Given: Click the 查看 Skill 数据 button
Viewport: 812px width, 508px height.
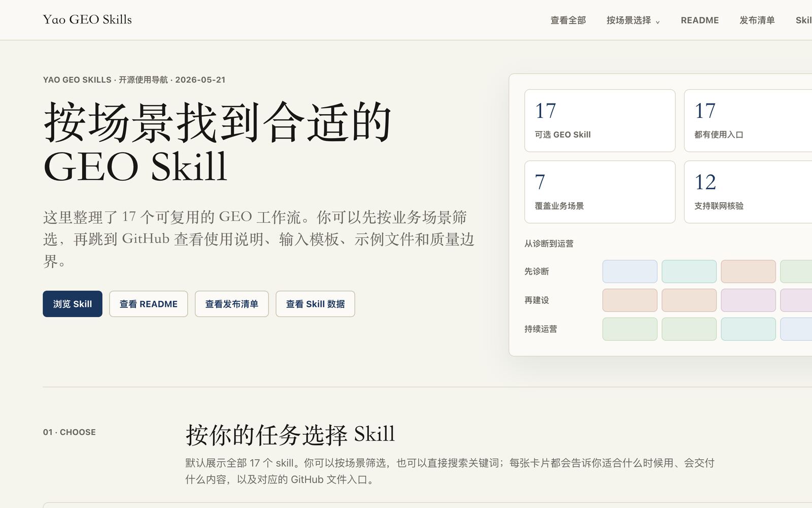Looking at the screenshot, I should point(315,304).
